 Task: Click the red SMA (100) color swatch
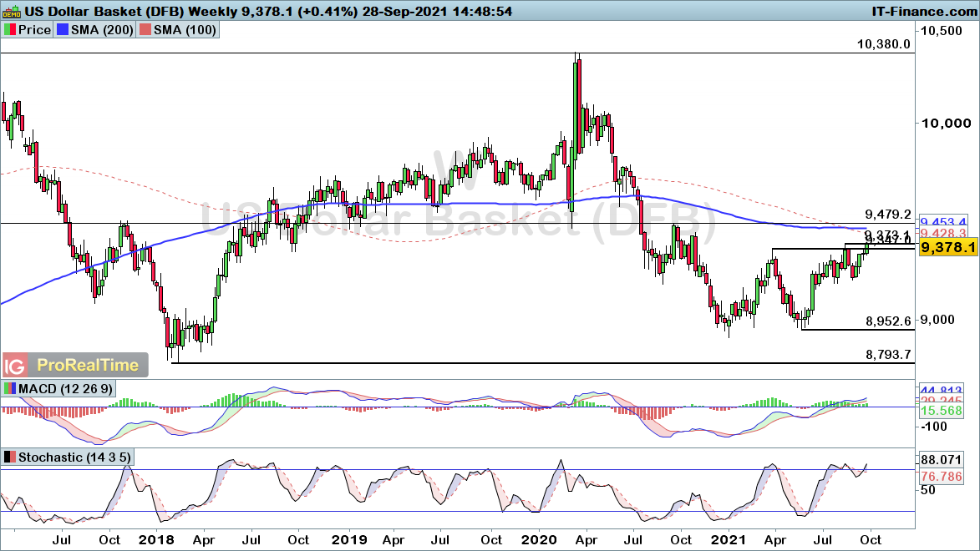[x=145, y=30]
